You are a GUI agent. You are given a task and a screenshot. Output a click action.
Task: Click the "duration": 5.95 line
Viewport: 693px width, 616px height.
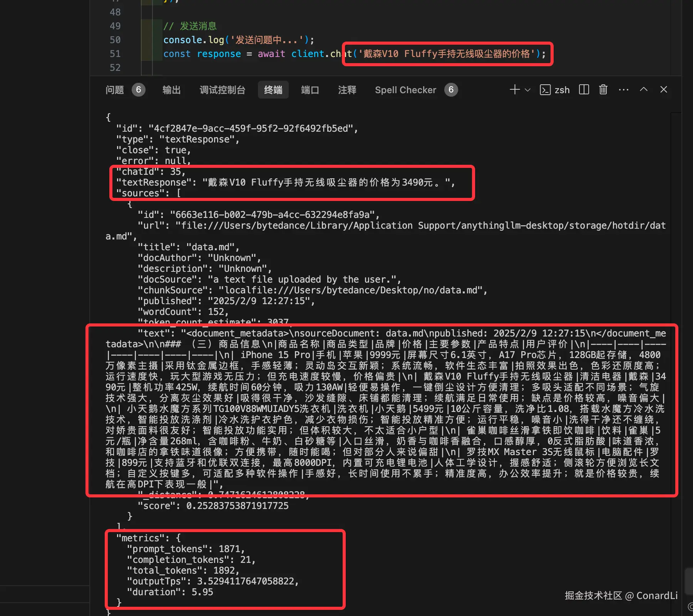pyautogui.click(x=170, y=592)
